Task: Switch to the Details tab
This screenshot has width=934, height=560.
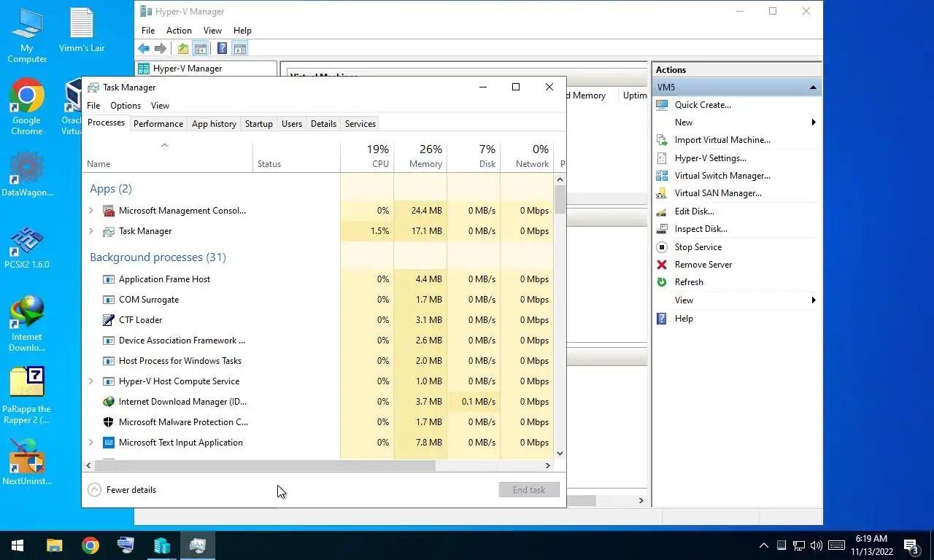Action: [x=323, y=124]
